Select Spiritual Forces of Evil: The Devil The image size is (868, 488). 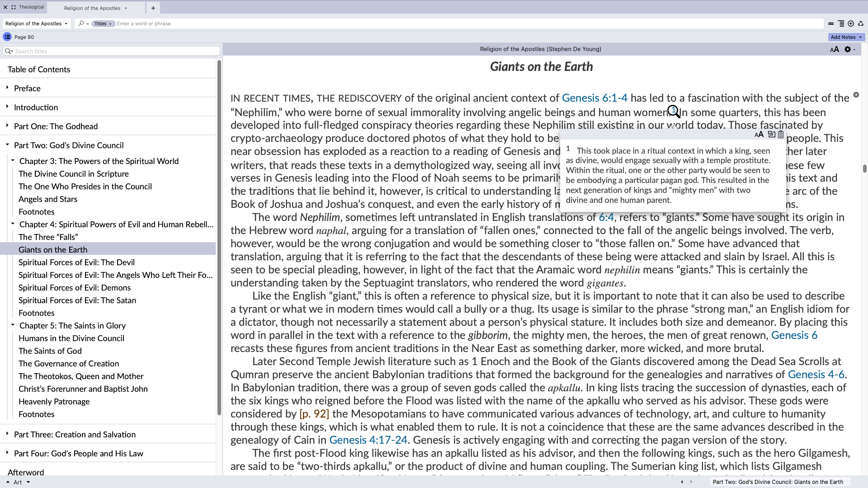point(76,263)
